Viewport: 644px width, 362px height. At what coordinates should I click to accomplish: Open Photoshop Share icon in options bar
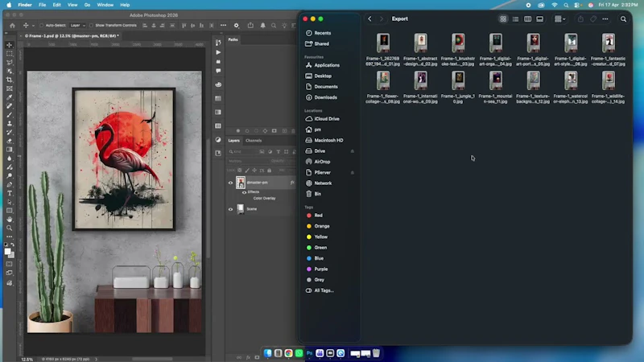pos(250,26)
